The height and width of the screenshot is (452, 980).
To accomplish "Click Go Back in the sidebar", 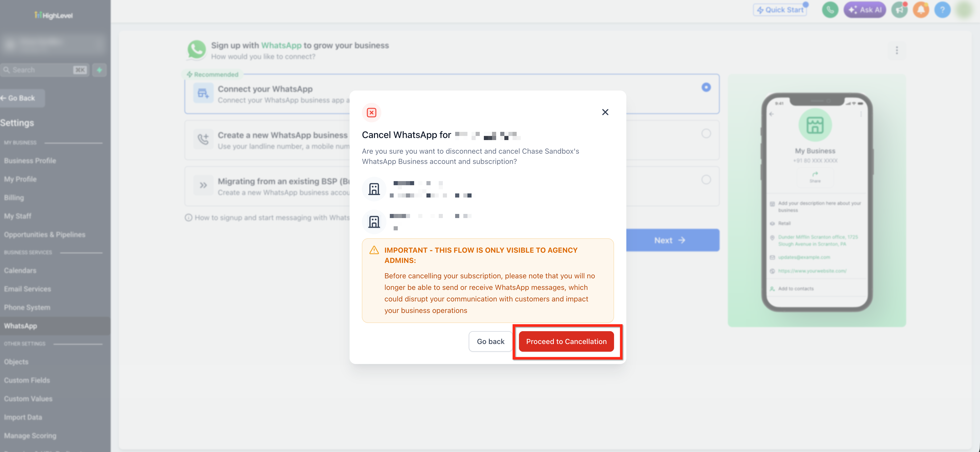I will 22,98.
